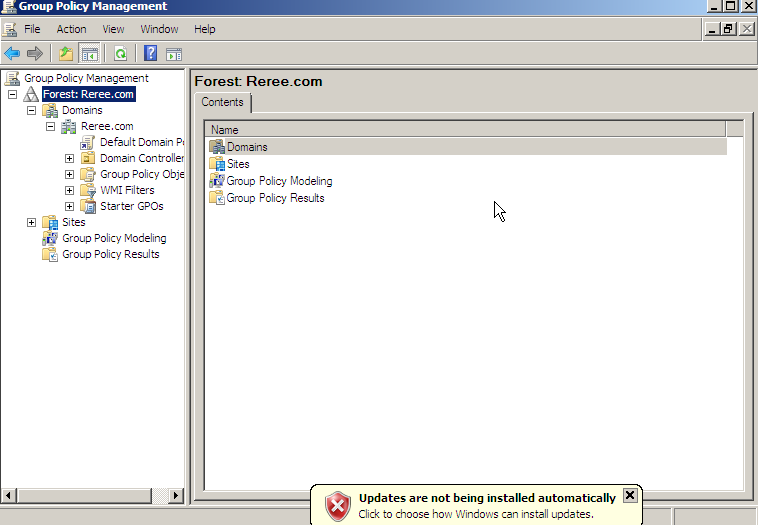Click the Starter GPOs folder icon
Viewport: 758px width, 525px height.
pos(87,206)
